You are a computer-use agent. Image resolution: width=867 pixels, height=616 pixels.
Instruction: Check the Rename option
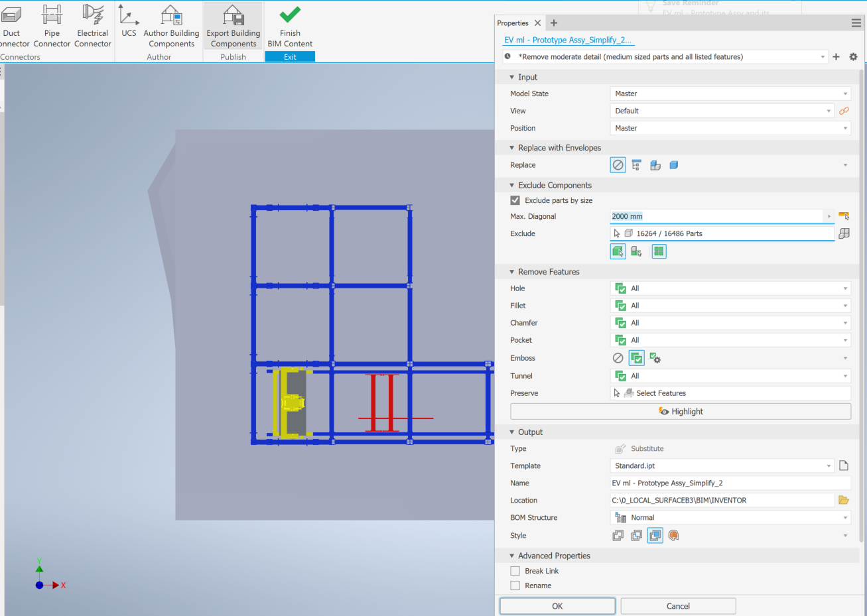(515, 585)
